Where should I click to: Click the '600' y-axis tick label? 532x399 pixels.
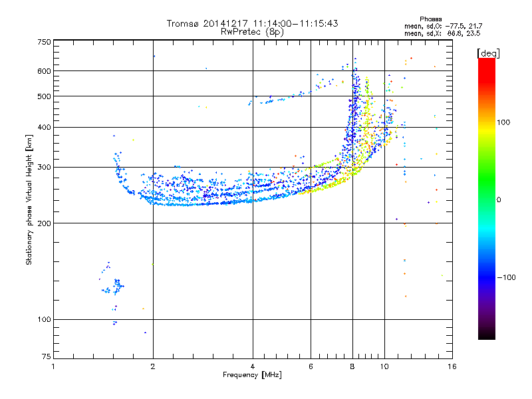(45, 71)
